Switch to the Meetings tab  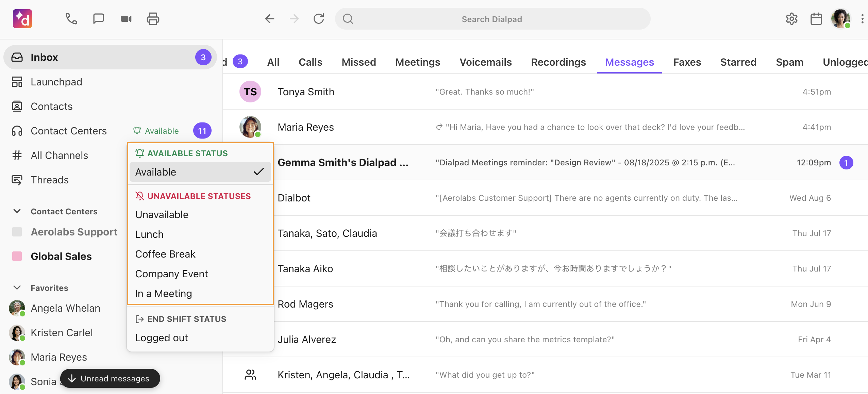click(418, 62)
